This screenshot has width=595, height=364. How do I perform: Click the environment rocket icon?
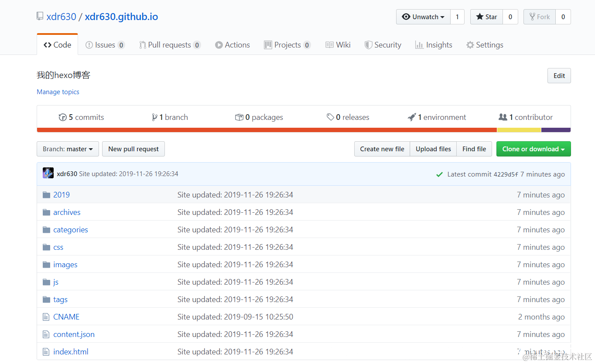(412, 117)
